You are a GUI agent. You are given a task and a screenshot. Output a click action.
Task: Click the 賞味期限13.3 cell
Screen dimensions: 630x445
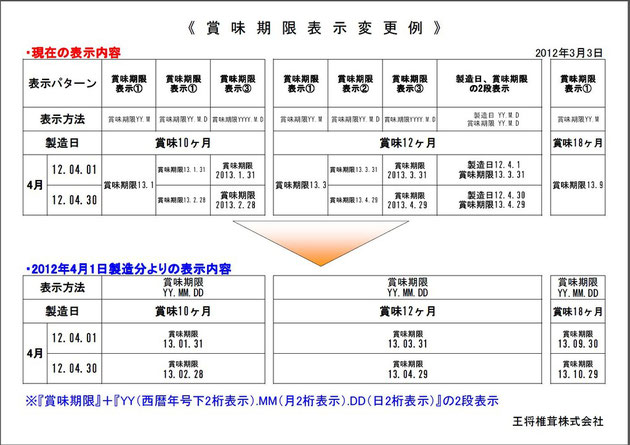pyautogui.click(x=301, y=185)
